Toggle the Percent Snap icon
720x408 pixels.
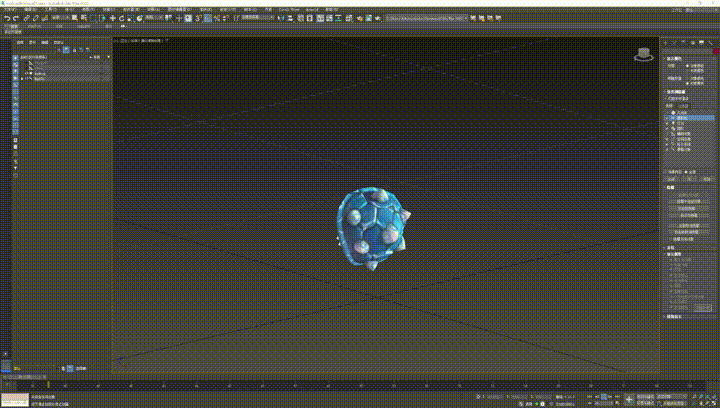217,18
